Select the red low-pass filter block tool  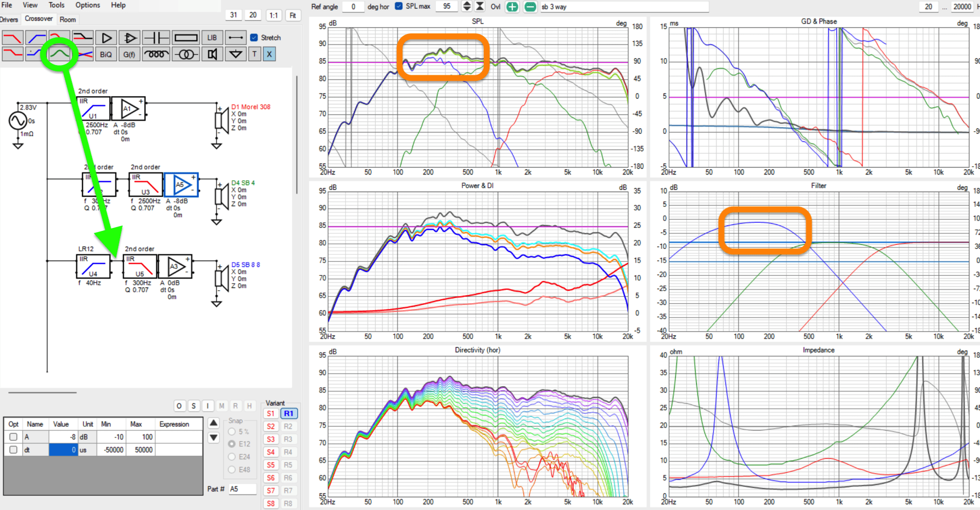[x=12, y=37]
